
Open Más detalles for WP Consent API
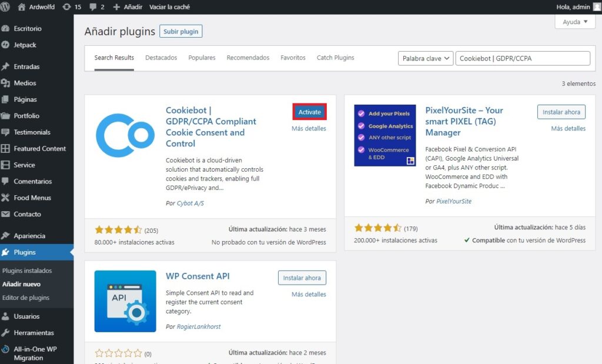click(x=309, y=295)
